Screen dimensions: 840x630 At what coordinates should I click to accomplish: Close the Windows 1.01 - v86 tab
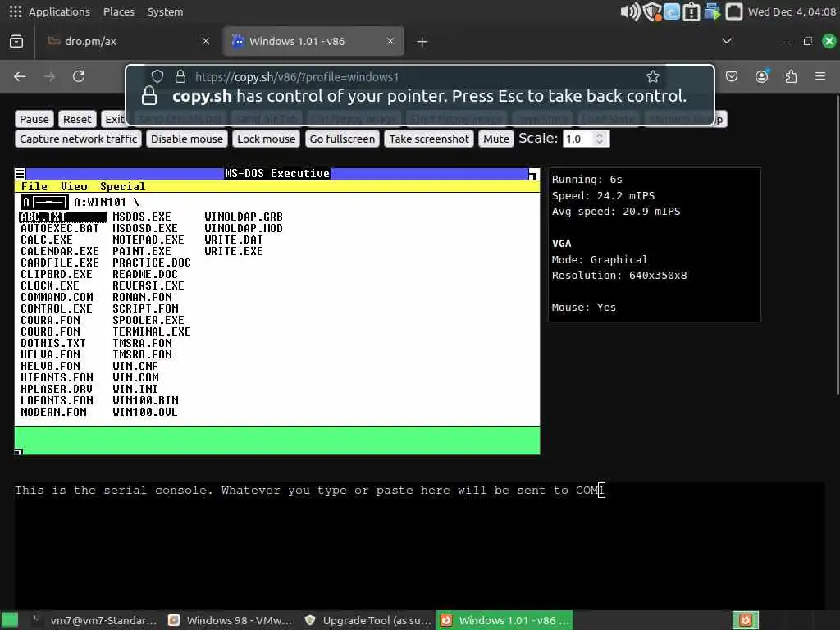[390, 41]
